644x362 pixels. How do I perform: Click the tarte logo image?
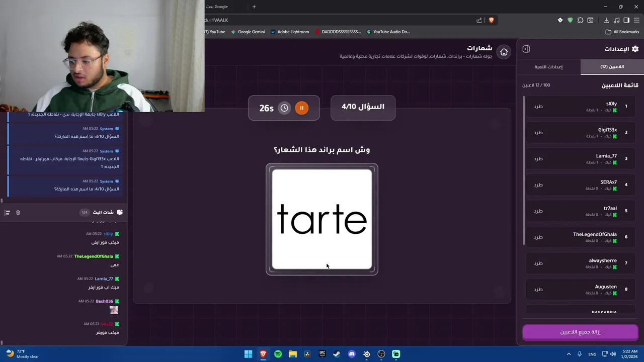tap(322, 219)
